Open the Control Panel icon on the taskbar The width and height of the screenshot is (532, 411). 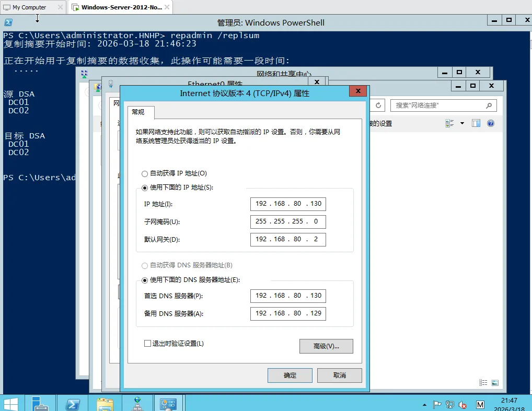[x=169, y=403]
